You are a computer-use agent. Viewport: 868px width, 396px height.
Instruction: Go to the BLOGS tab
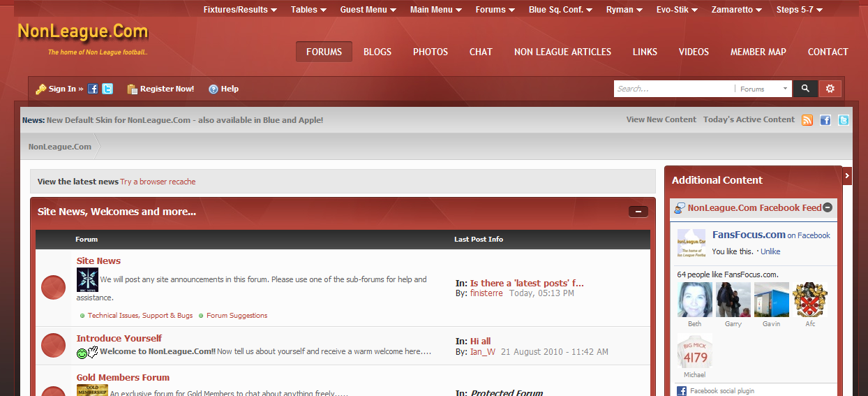coord(377,52)
